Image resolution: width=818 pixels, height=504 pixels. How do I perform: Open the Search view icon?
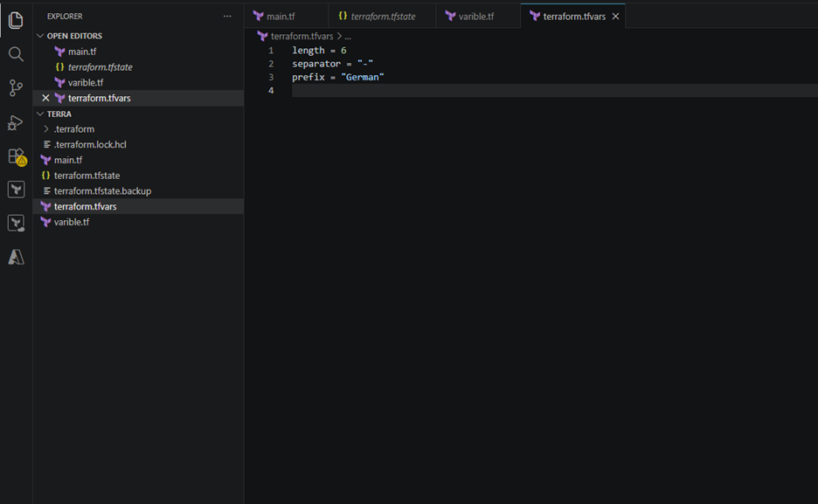[x=16, y=54]
